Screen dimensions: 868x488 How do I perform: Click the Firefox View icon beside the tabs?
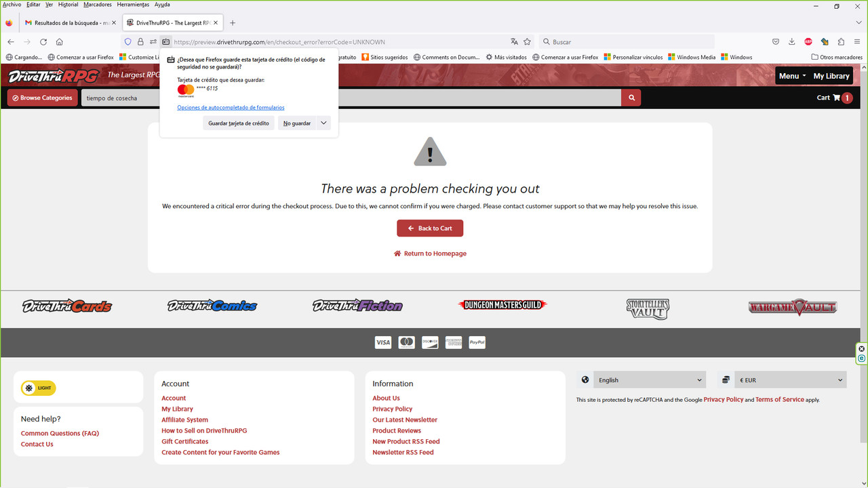(x=8, y=22)
